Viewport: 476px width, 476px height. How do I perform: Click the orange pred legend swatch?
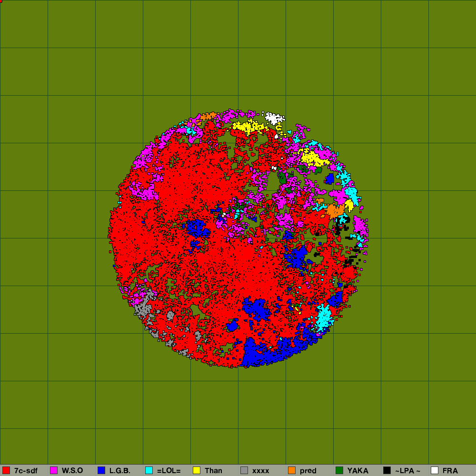tap(292, 470)
